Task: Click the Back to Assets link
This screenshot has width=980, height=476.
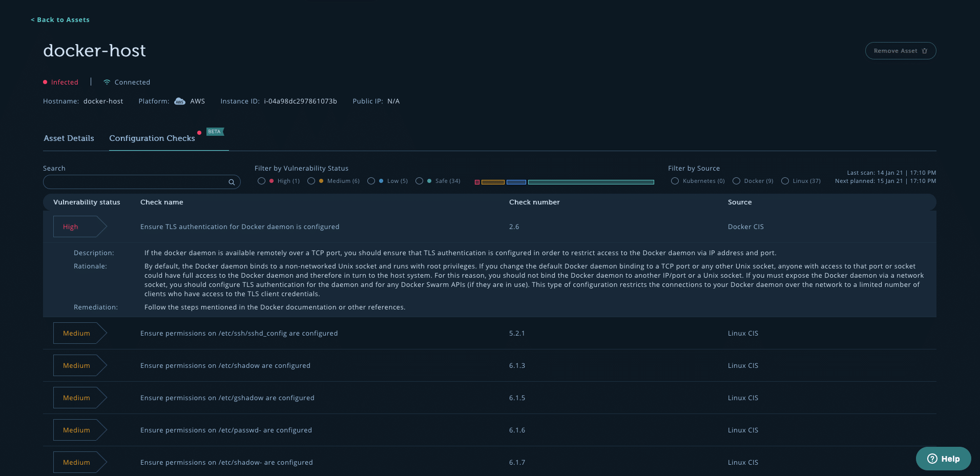Action: 60,19
